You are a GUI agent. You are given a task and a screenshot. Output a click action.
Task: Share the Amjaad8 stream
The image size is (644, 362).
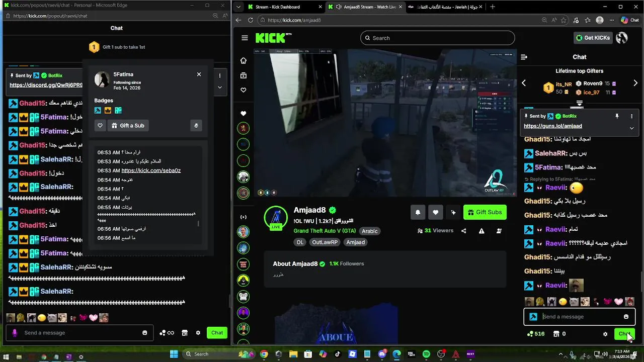click(x=463, y=231)
